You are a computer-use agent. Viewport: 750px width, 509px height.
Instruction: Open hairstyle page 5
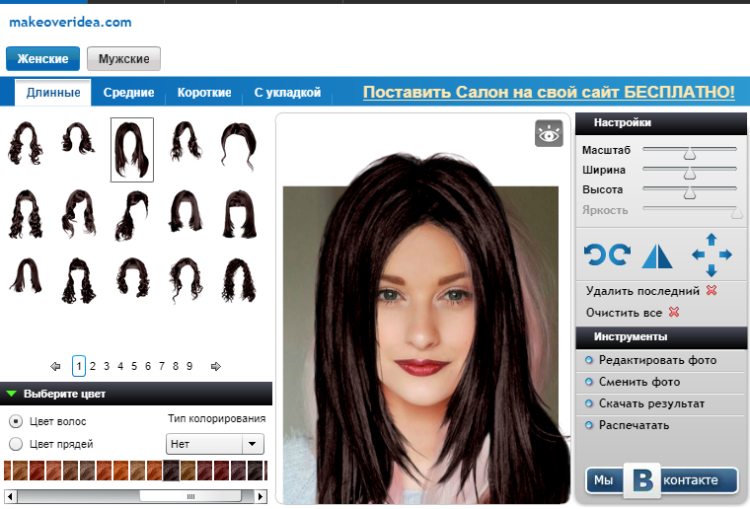(x=134, y=367)
